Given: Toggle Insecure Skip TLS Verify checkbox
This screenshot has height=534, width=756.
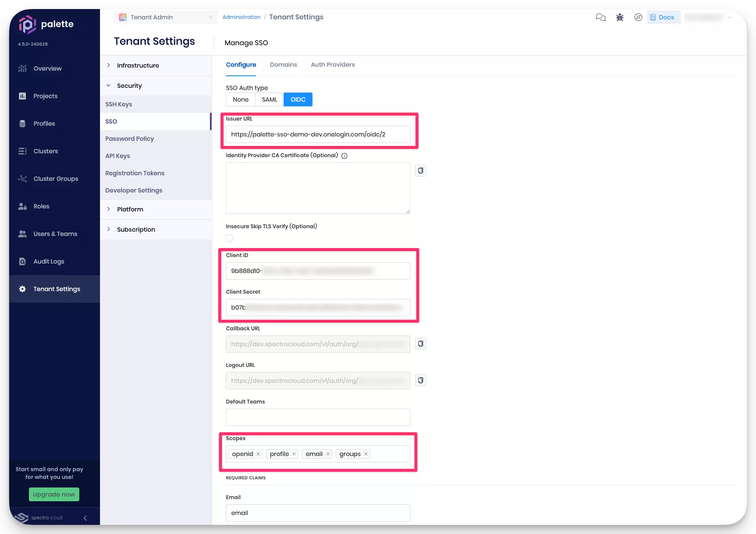Looking at the screenshot, I should tap(229, 238).
